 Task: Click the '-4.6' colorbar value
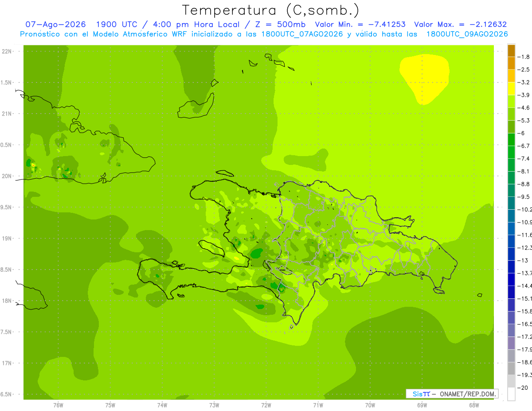click(524, 108)
